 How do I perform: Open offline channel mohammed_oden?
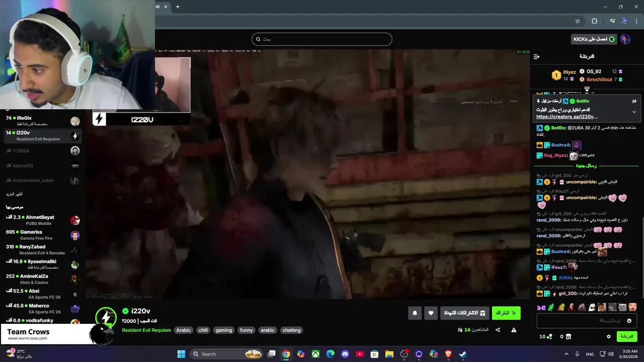click(43, 180)
